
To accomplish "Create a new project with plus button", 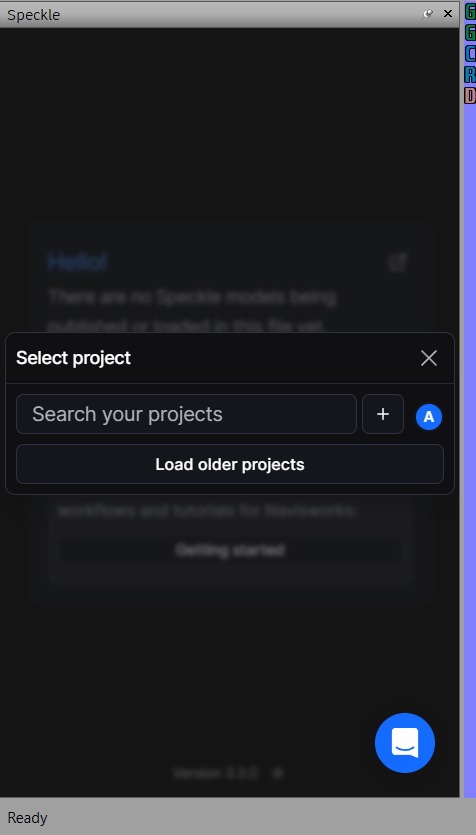I will (x=383, y=414).
